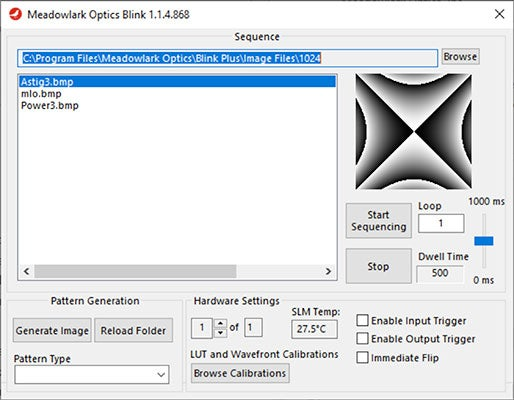Click the total SLM count field
Screen dimensions: 514x400
tap(253, 328)
